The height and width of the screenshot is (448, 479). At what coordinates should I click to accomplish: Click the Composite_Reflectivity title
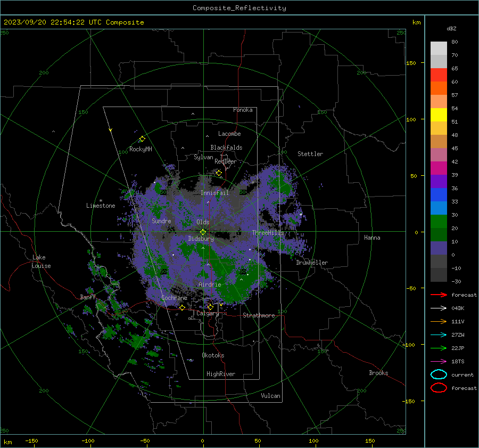click(x=240, y=8)
